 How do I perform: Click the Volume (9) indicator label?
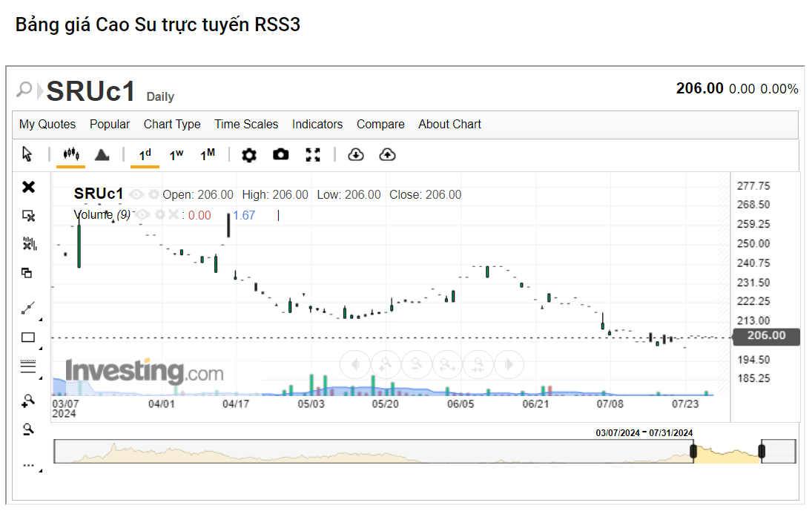point(102,214)
